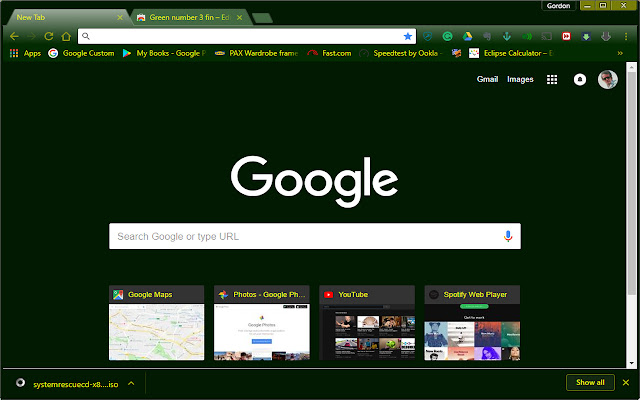The height and width of the screenshot is (400, 640).
Task: Open the Google Custom bookmark
Action: coord(81,53)
